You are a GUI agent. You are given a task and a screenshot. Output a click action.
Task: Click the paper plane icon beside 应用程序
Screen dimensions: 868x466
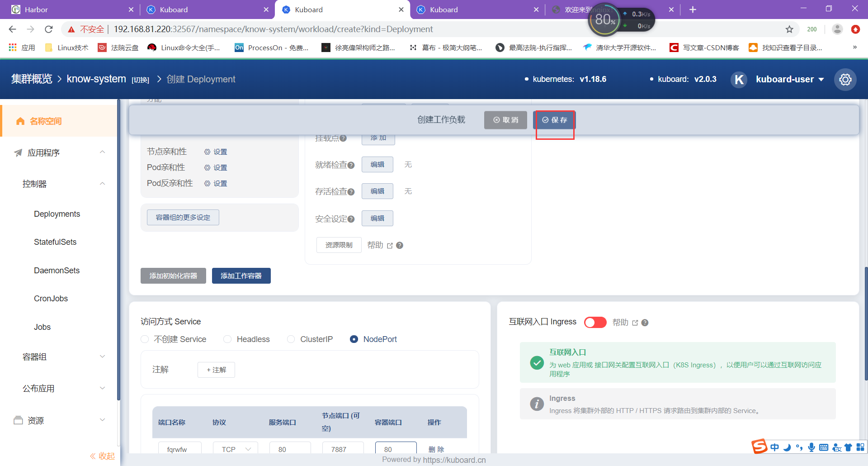18,153
